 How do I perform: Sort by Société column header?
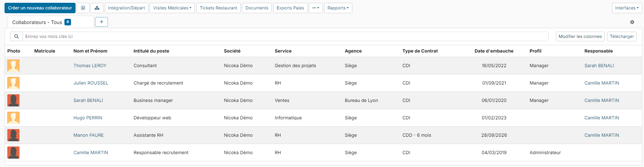(x=232, y=51)
